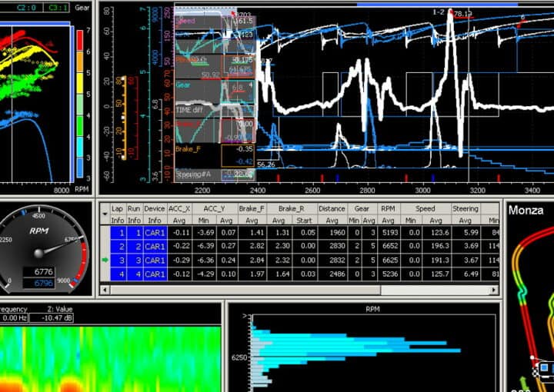Image resolution: width=554 pixels, height=392 pixels.
Task: Select the Speed channel label in legend
Action: [x=187, y=22]
